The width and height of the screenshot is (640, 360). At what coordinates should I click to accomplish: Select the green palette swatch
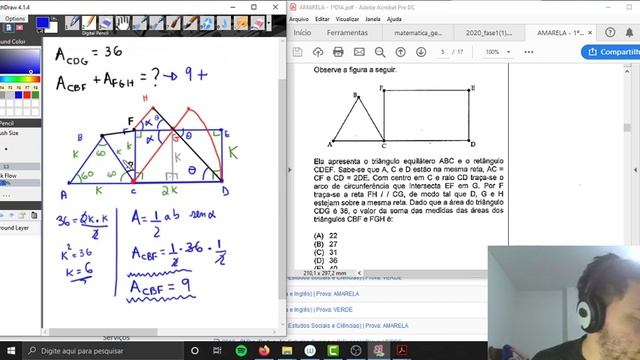[36, 95]
